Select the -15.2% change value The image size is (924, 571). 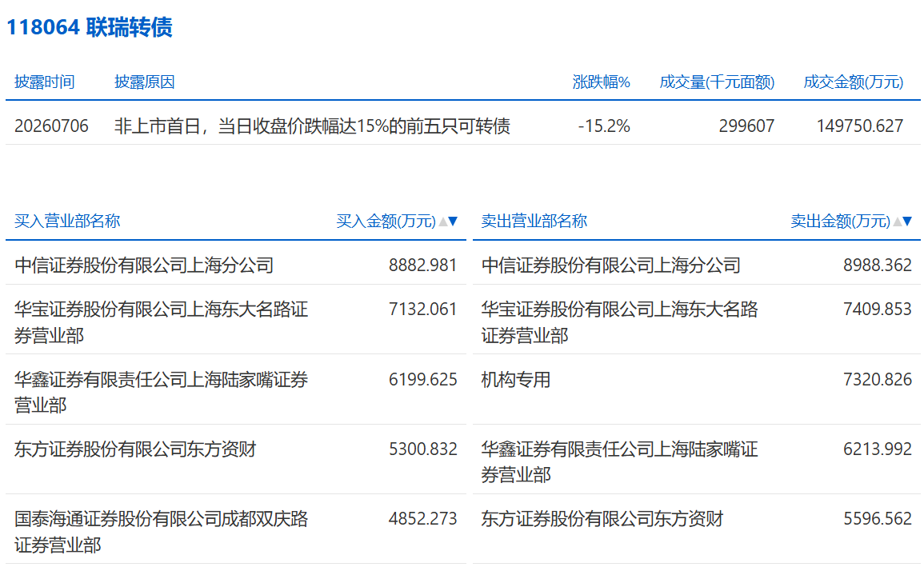point(604,126)
